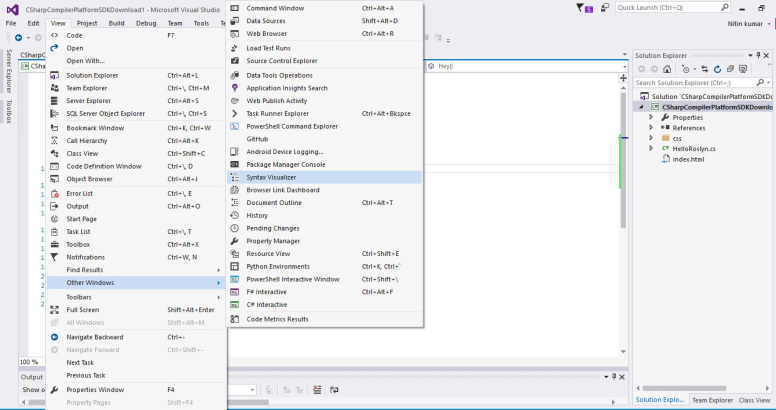776x410 pixels.
Task: Expand HelloRoslyn.cs tree node
Action: click(x=651, y=149)
